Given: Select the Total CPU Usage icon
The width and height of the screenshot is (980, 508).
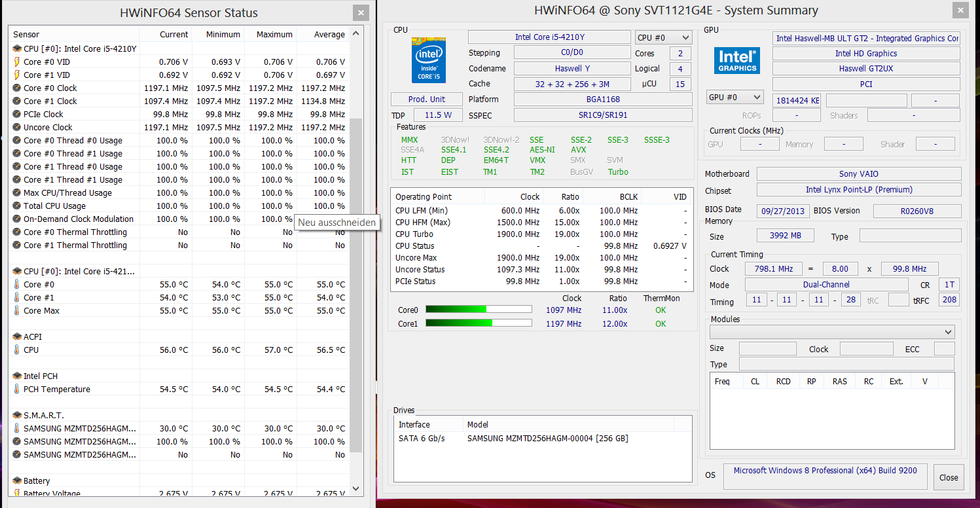Looking at the screenshot, I should coord(17,206).
